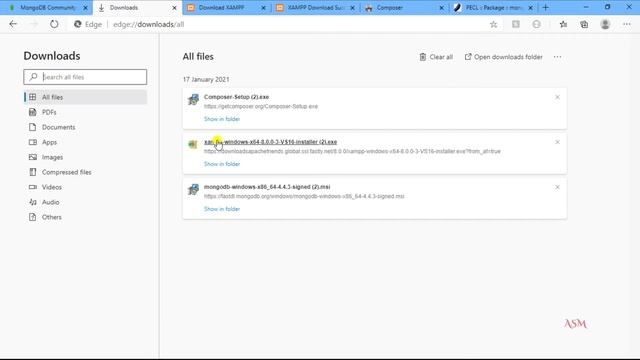Open more options beside Open downloads folder

coord(558,57)
